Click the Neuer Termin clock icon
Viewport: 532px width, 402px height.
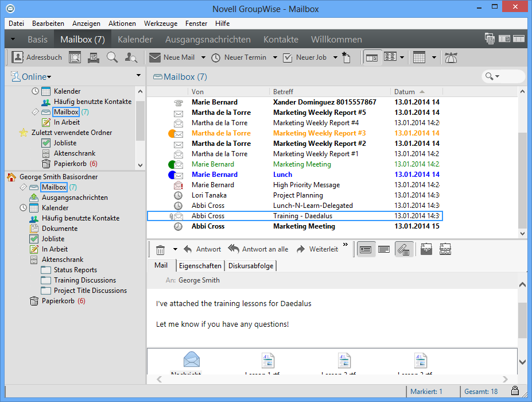[x=216, y=58]
